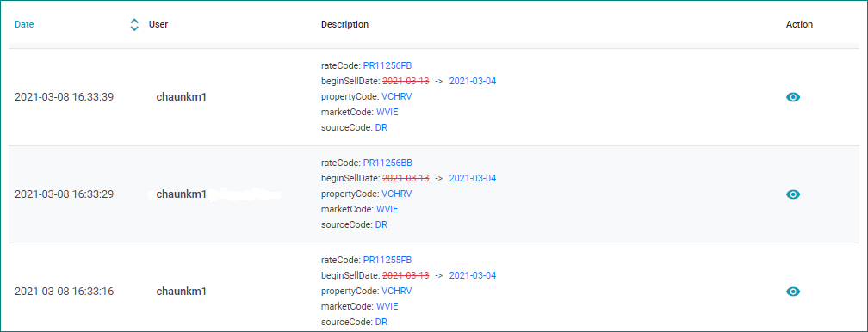Click VCHRV property code in first row

tap(397, 96)
